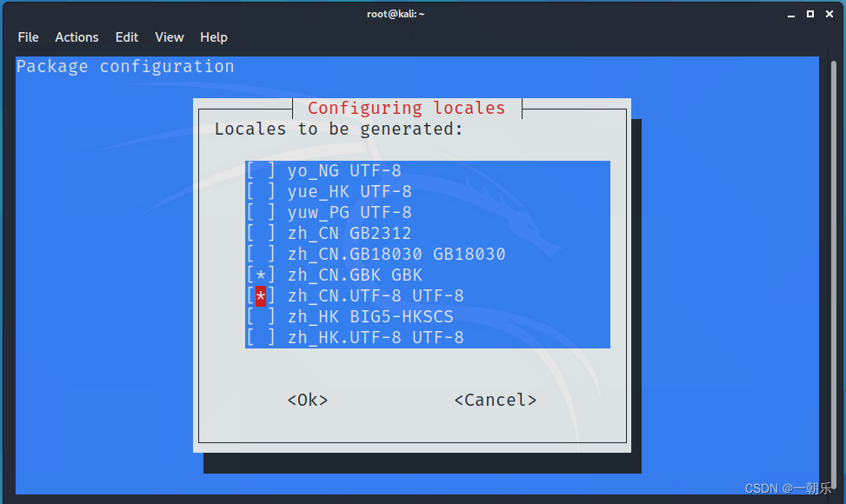Maximize the terminal window
This screenshot has width=846, height=504.
809,14
